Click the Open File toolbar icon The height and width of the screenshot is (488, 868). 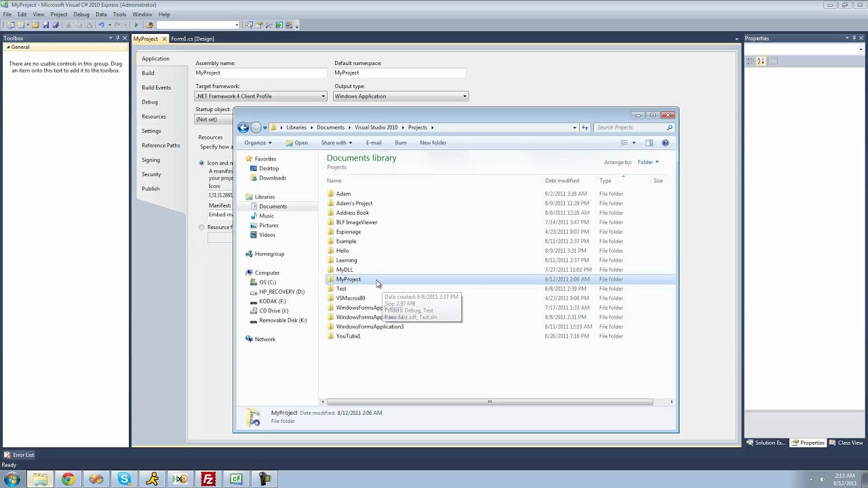click(35, 25)
